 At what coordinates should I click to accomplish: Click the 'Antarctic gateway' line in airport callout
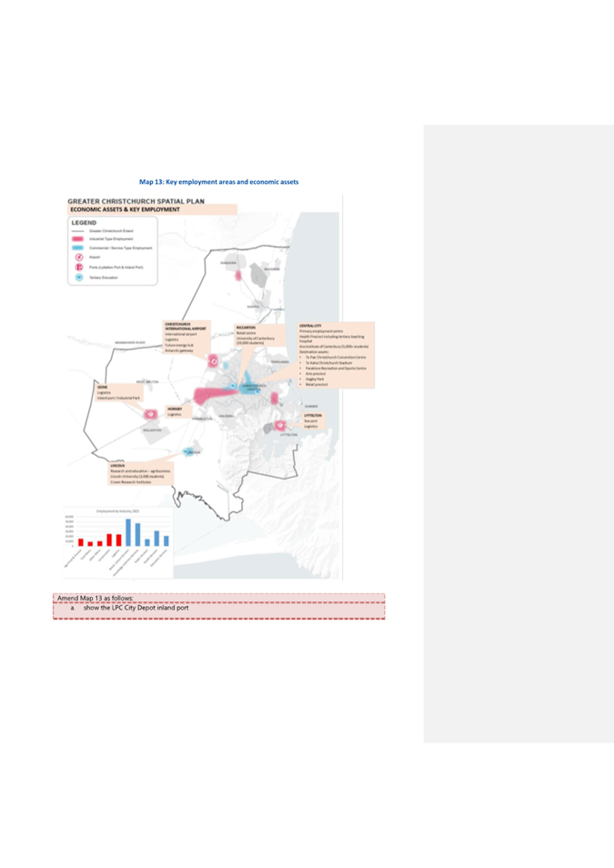tap(179, 350)
